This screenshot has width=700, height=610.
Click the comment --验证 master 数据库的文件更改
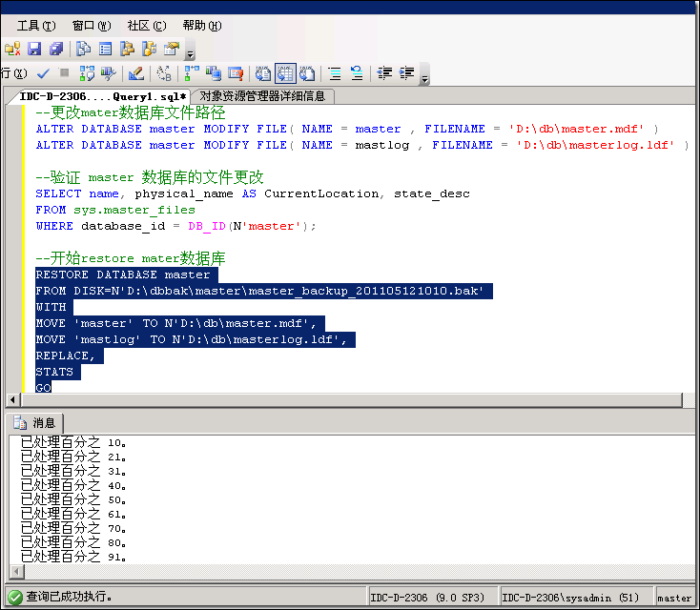coord(150,177)
